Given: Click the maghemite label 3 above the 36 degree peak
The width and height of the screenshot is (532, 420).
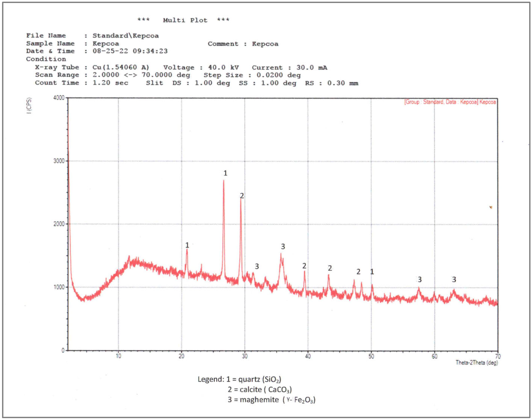Looking at the screenshot, I should [283, 246].
